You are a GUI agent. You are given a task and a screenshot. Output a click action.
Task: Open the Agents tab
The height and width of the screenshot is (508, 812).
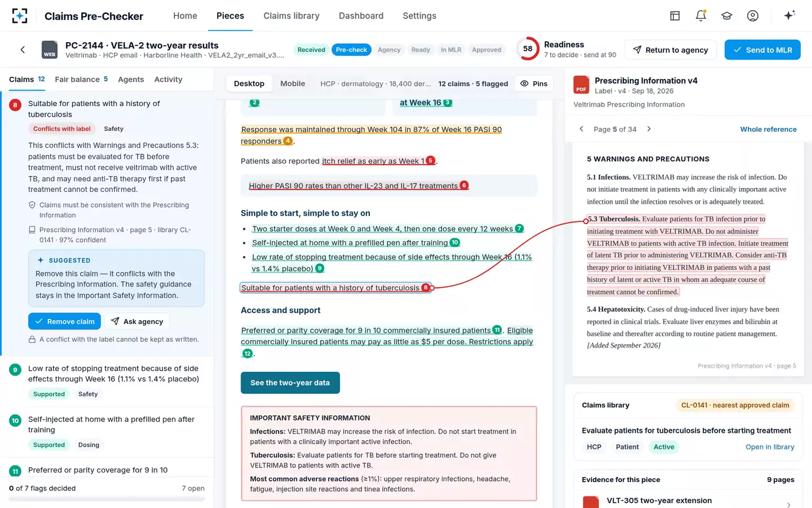(131, 80)
